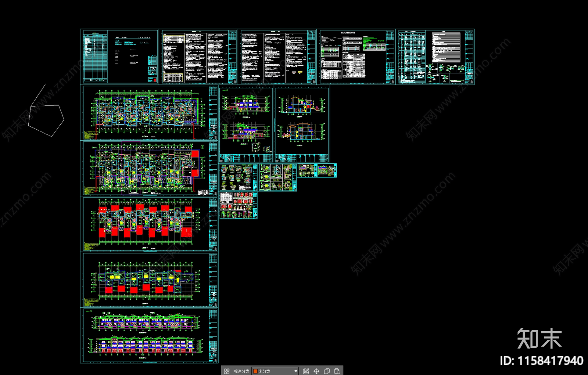Click the edit annotation pencil icon
Image resolution: width=588 pixels, height=375 pixels.
[x=306, y=371]
